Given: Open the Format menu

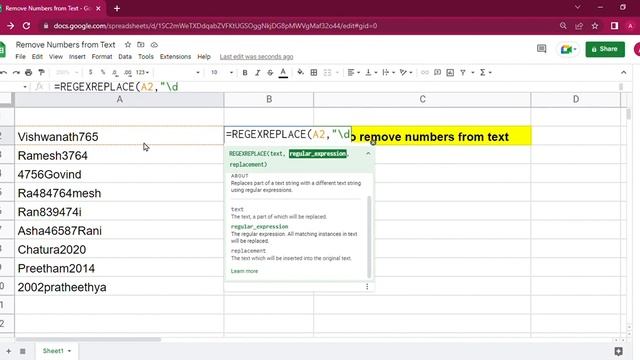Looking at the screenshot, I should [102, 57].
